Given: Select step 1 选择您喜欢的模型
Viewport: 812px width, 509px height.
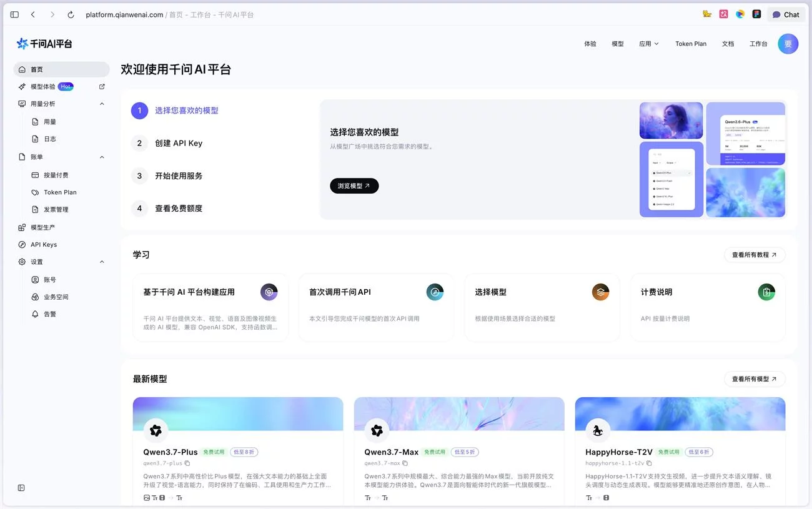Looking at the screenshot, I should click(176, 111).
